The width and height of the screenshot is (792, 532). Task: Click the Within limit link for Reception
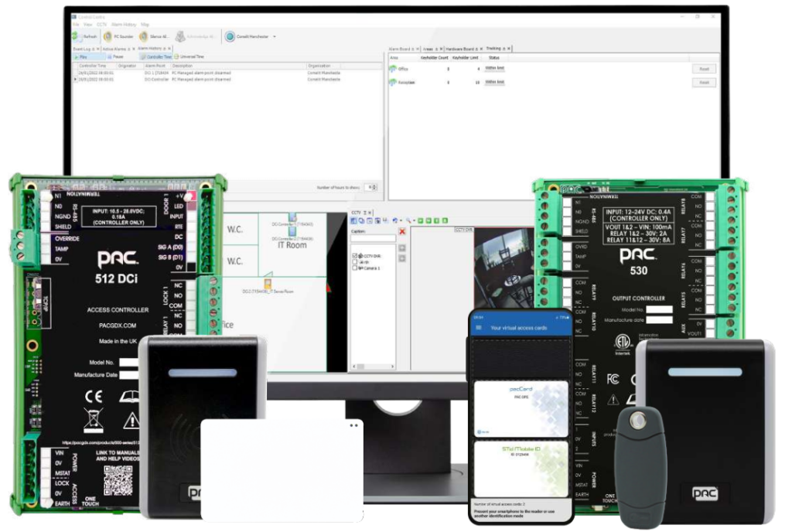pos(495,82)
